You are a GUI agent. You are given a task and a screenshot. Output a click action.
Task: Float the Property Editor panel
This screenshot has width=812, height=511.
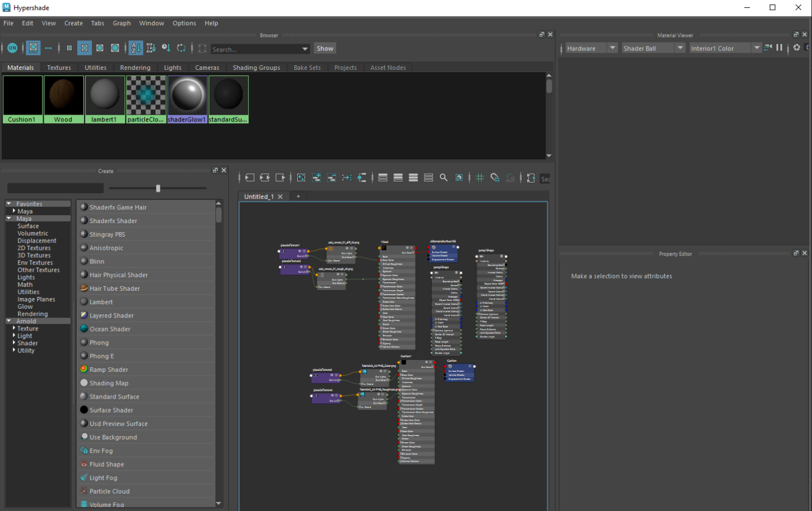pos(796,253)
